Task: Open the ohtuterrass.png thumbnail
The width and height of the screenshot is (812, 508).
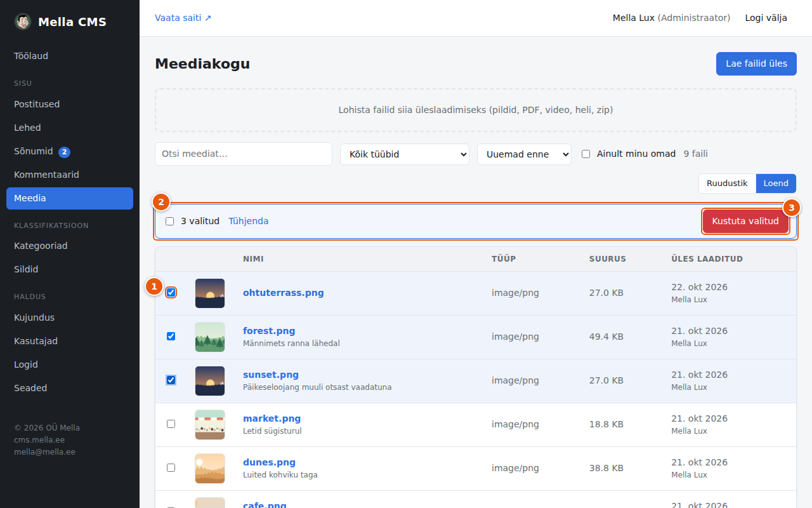Action: click(210, 293)
